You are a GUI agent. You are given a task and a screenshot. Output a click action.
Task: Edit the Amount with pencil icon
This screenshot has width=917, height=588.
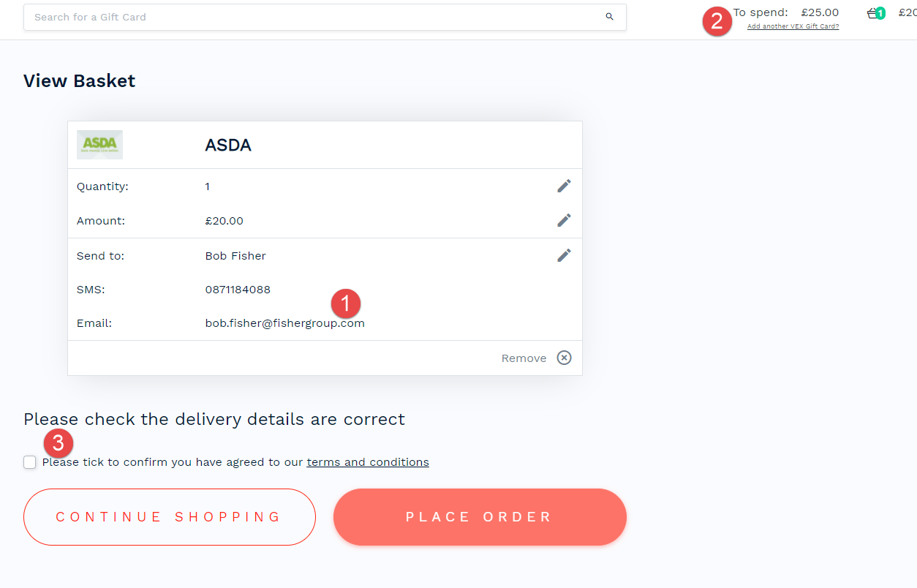click(564, 220)
